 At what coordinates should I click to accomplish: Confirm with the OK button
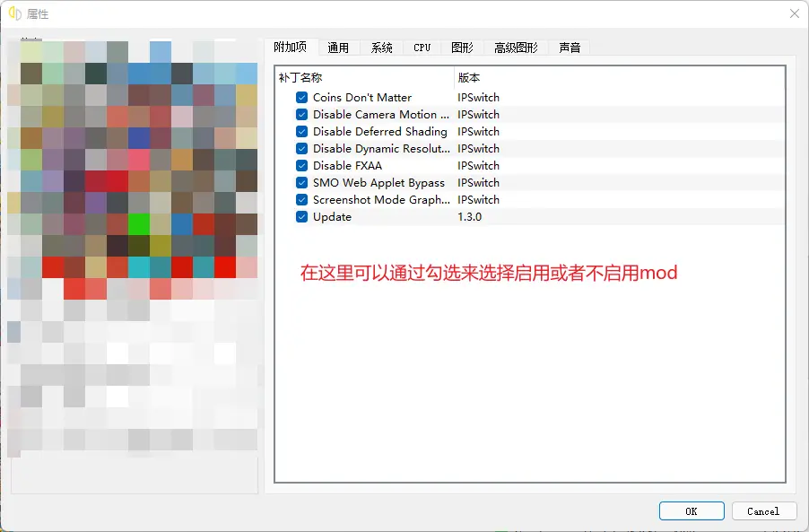(x=692, y=511)
